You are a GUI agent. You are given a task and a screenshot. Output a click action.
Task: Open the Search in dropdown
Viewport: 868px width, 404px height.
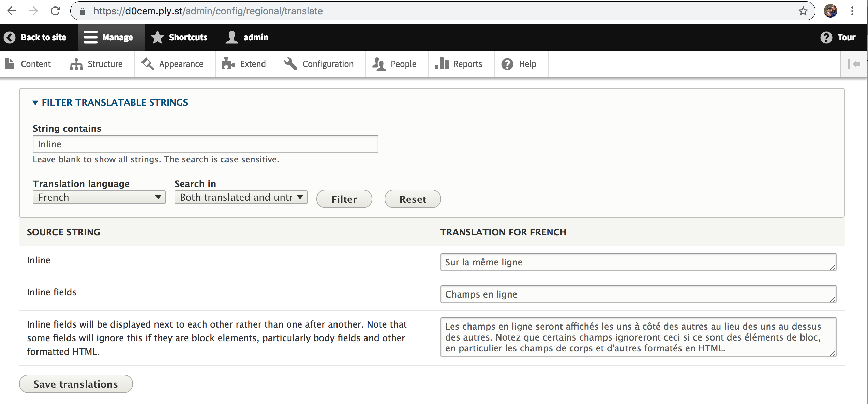tap(240, 197)
